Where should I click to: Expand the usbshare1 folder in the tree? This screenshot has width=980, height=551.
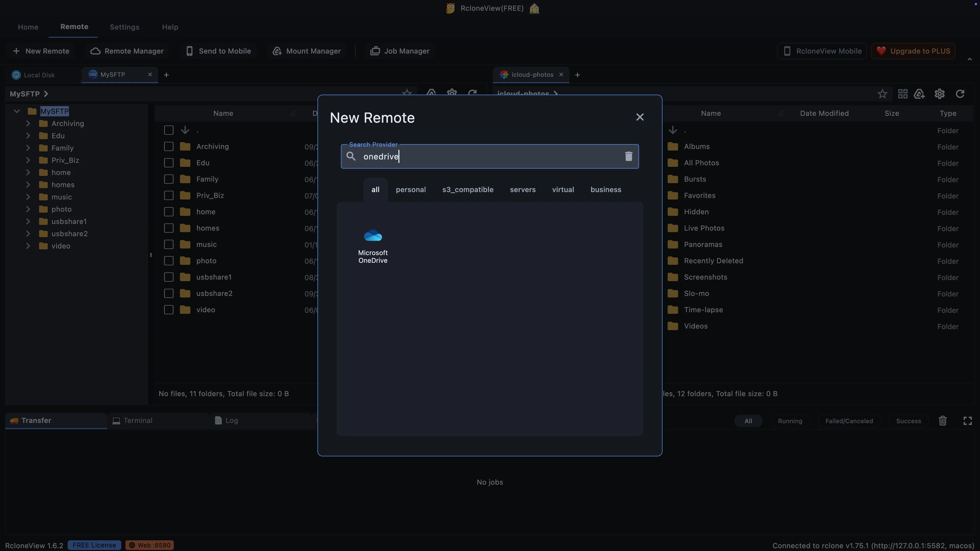(x=28, y=221)
